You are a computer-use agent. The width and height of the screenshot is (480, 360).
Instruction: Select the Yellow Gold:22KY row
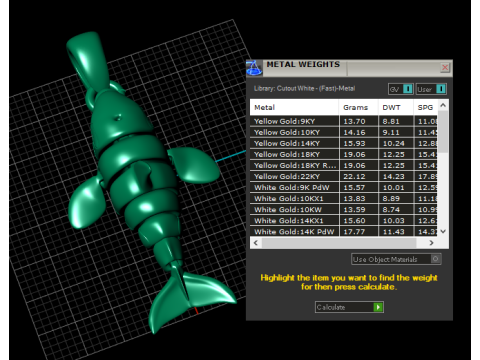click(344, 176)
